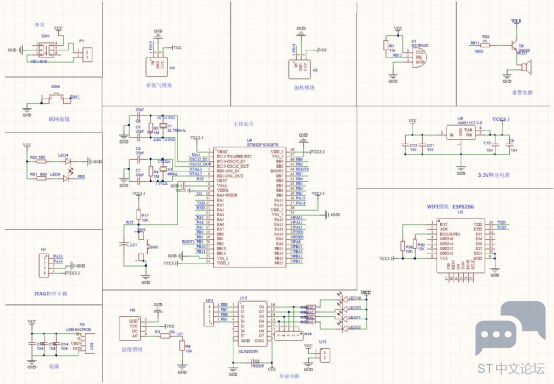This screenshot has width=554, height=384.
Task: Click the 'WIFI模块 ESP8266' title
Action: [x=450, y=207]
